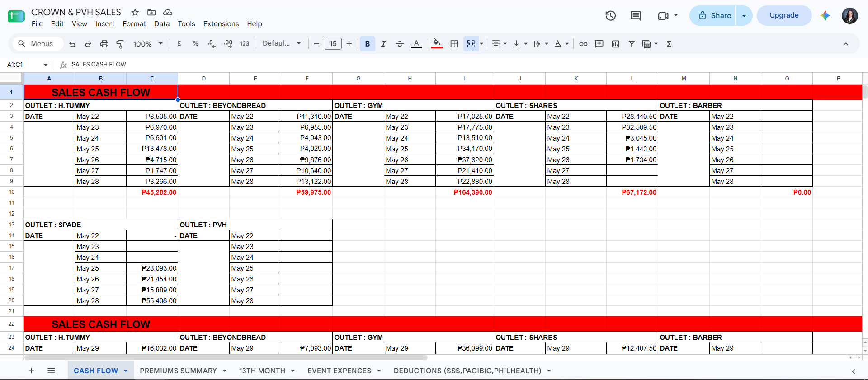This screenshot has height=380, width=868.
Task: Toggle strikethrough formatting
Action: [400, 44]
